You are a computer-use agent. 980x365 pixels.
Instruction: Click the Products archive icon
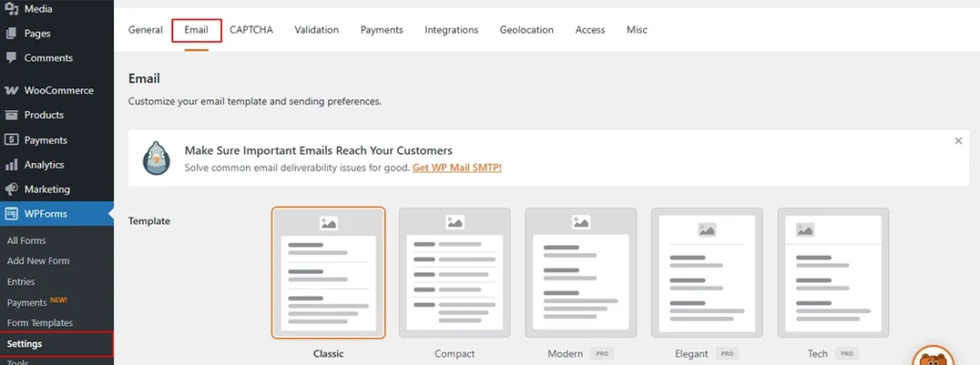click(x=11, y=115)
